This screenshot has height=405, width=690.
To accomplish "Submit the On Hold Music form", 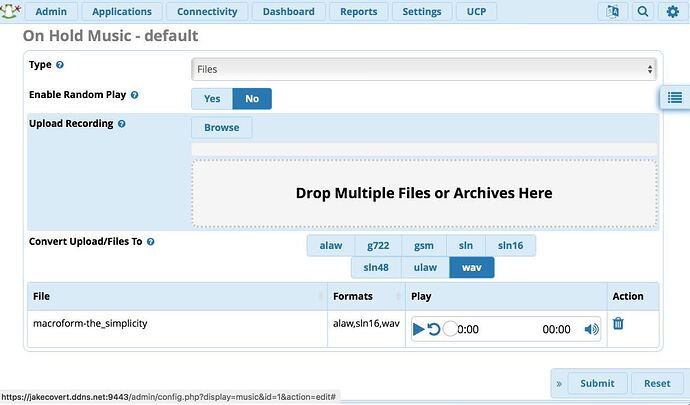I will 597,383.
